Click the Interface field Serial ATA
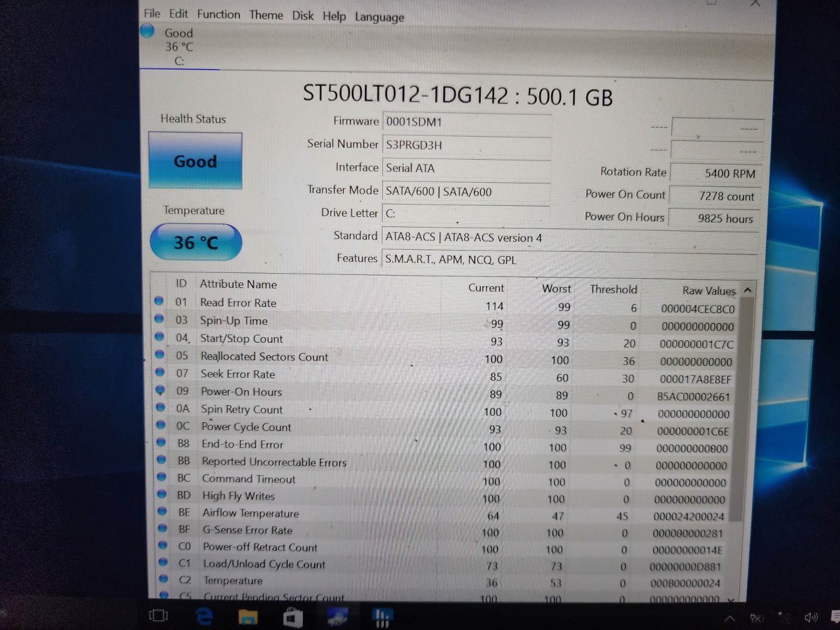840x630 pixels. (466, 169)
